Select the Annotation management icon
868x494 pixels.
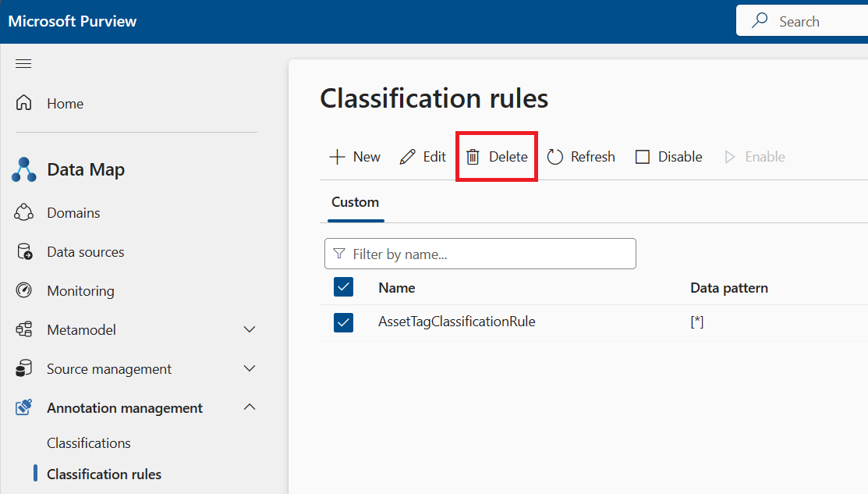point(24,407)
